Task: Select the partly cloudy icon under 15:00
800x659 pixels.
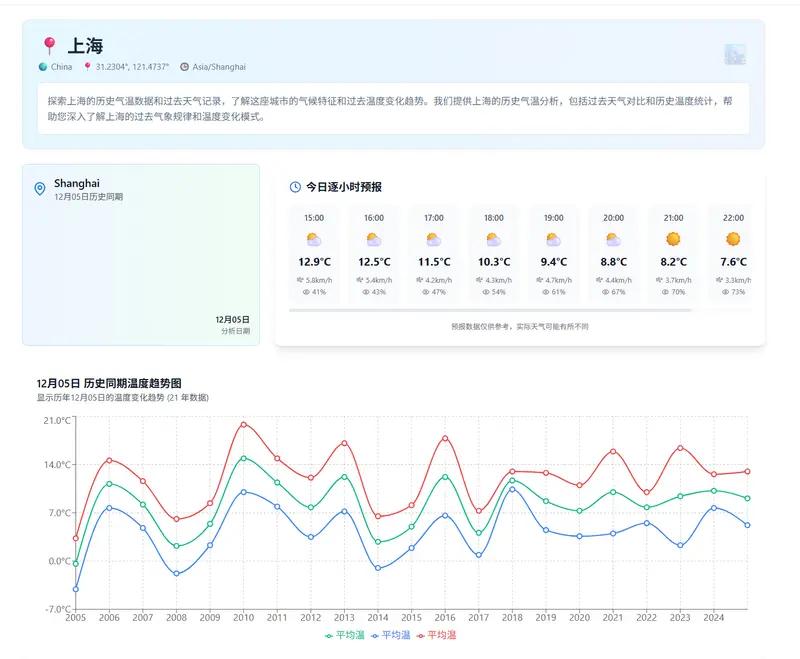Action: click(316, 238)
